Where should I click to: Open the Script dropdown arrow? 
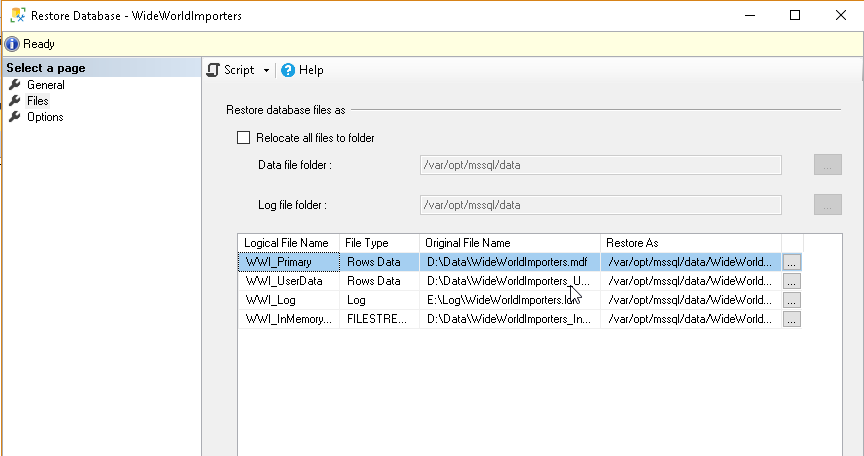[x=266, y=71]
